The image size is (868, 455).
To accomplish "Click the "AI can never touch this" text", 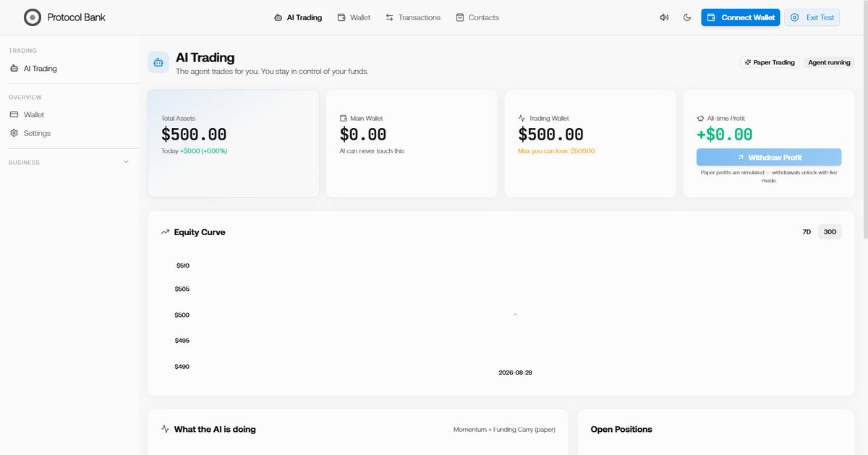I will click(372, 151).
